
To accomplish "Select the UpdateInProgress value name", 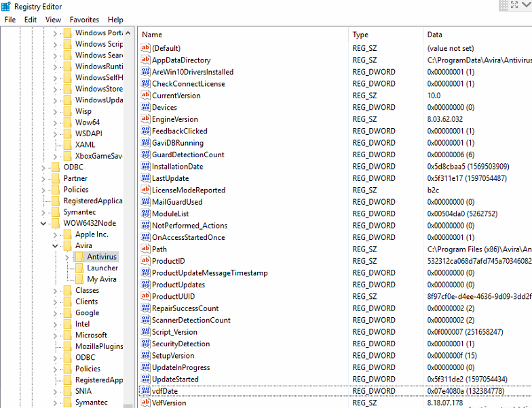I will coord(180,367).
